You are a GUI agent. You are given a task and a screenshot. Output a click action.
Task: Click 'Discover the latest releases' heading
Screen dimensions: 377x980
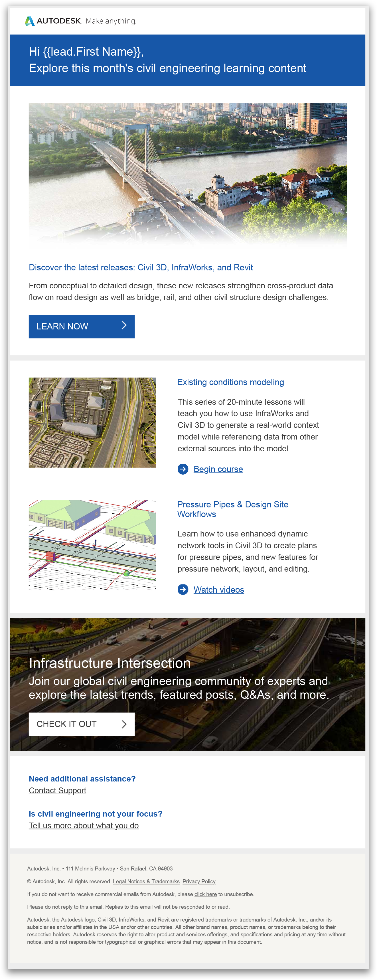pyautogui.click(x=141, y=268)
